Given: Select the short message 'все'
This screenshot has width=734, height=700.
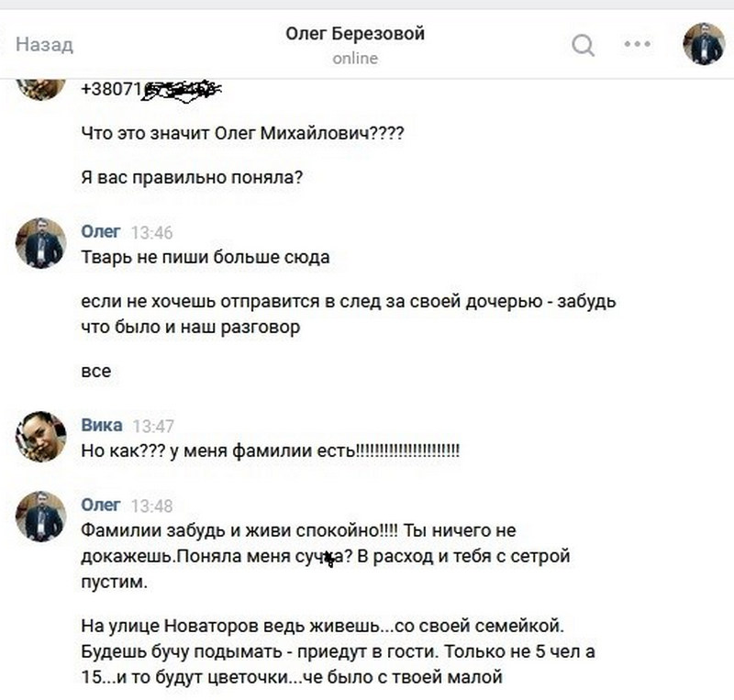Looking at the screenshot, I should click(x=96, y=372).
